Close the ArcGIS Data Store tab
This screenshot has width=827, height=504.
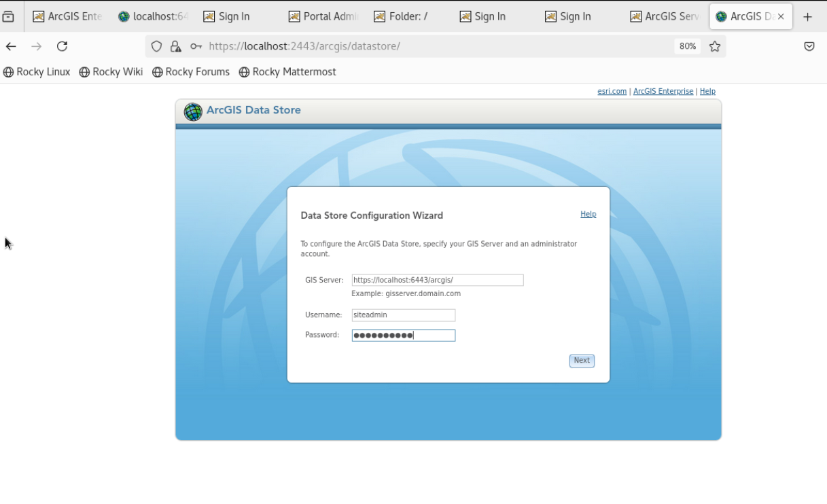pyautogui.click(x=781, y=16)
